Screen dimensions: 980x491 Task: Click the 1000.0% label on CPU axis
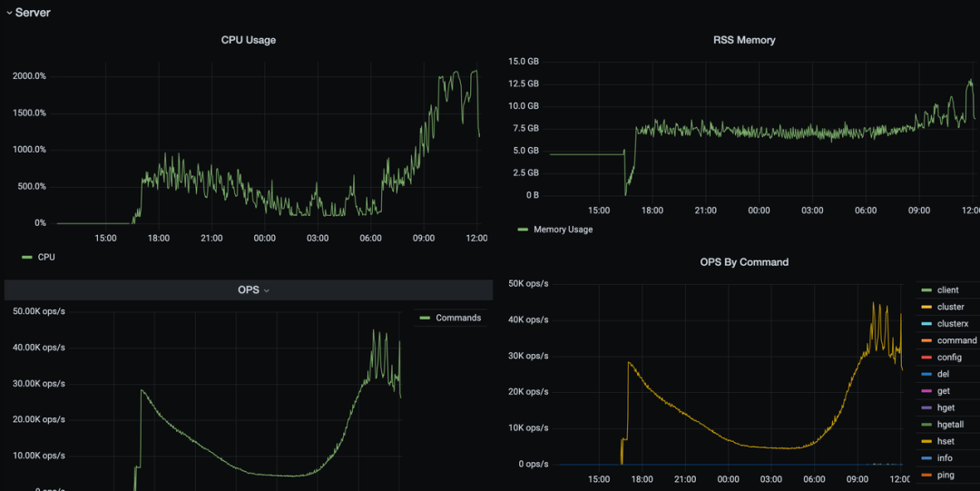(29, 150)
